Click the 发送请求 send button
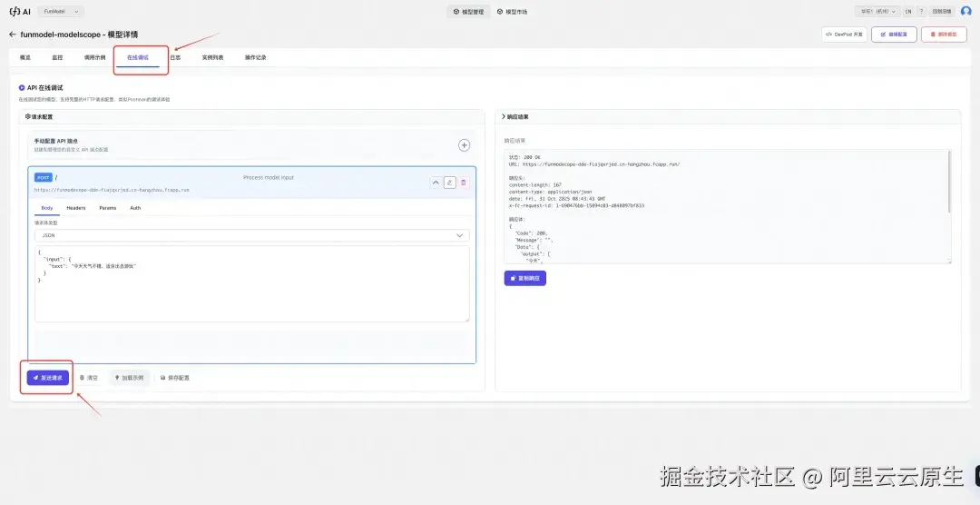The height and width of the screenshot is (505, 980). click(x=47, y=378)
